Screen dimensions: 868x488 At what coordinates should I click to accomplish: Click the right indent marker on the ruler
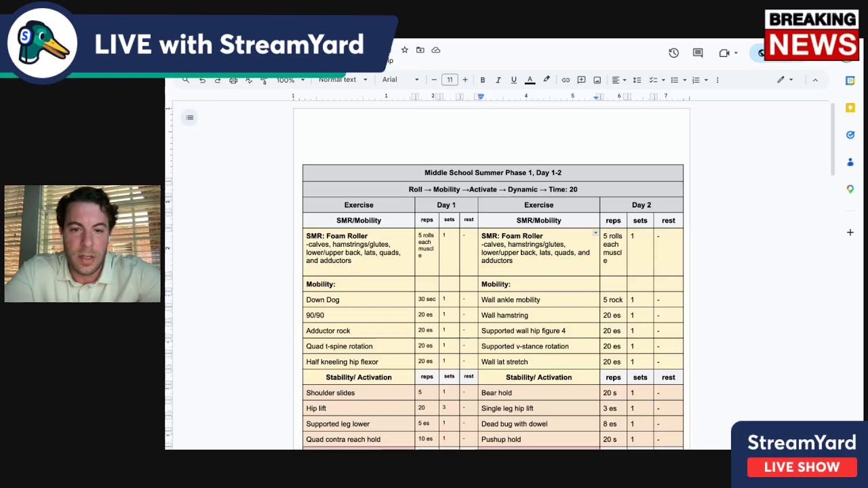[x=596, y=98]
